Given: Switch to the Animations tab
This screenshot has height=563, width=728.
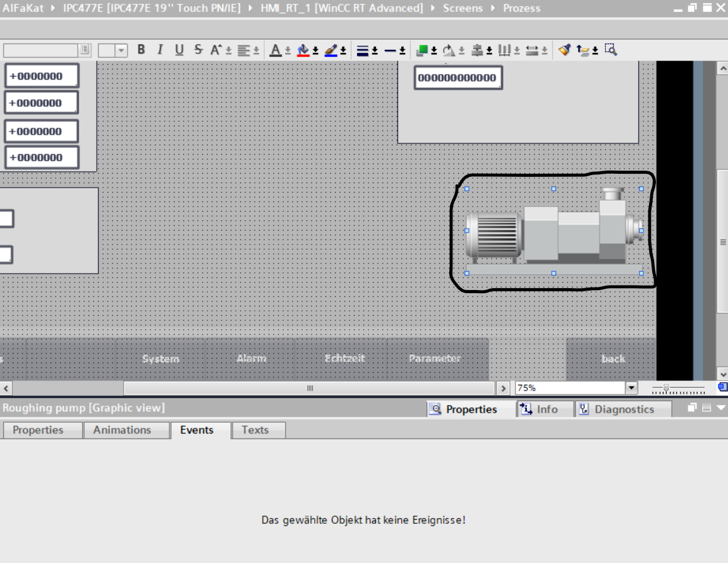Looking at the screenshot, I should (122, 430).
